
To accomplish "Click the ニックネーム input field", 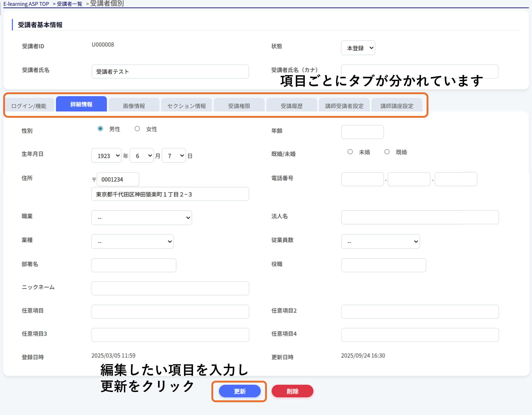I will click(x=170, y=289).
